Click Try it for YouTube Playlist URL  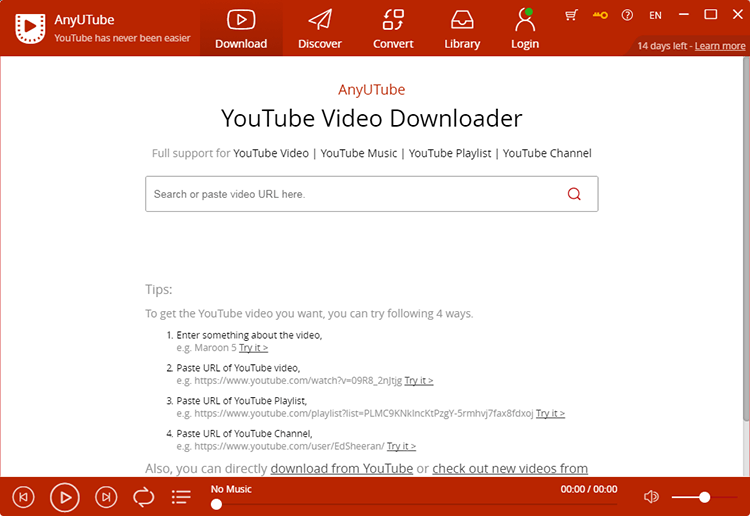(x=550, y=413)
